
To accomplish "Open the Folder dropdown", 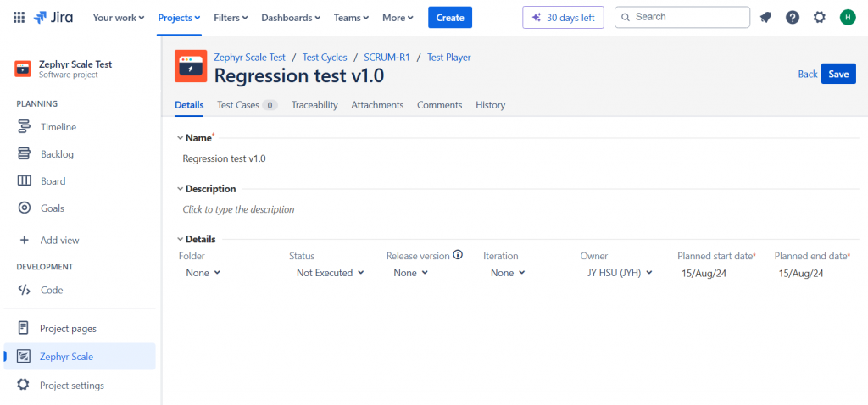I will (203, 273).
